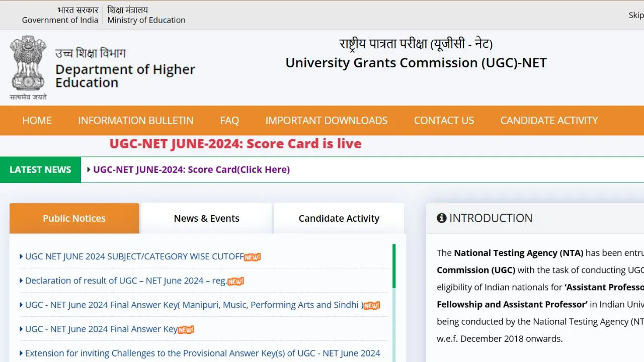Open INFORMATION BULLETIN in the orange navbar
This screenshot has width=644, height=362.
(136, 121)
